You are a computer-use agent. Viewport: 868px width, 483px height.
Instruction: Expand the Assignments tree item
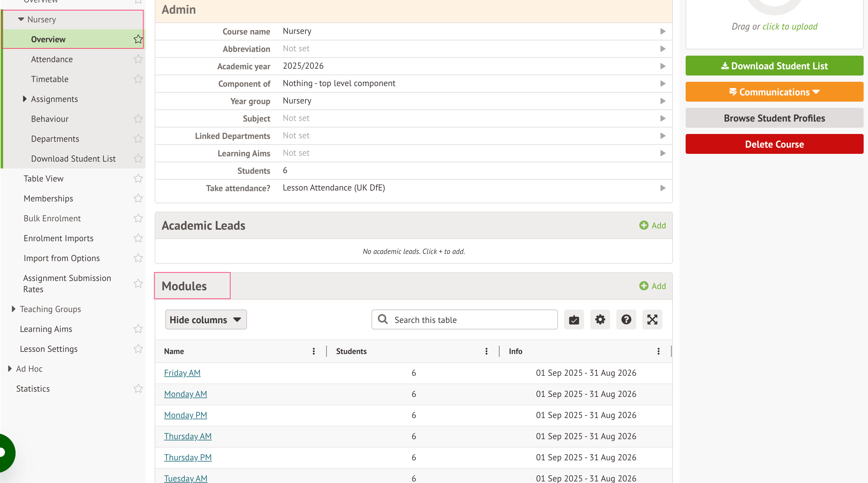(x=25, y=99)
